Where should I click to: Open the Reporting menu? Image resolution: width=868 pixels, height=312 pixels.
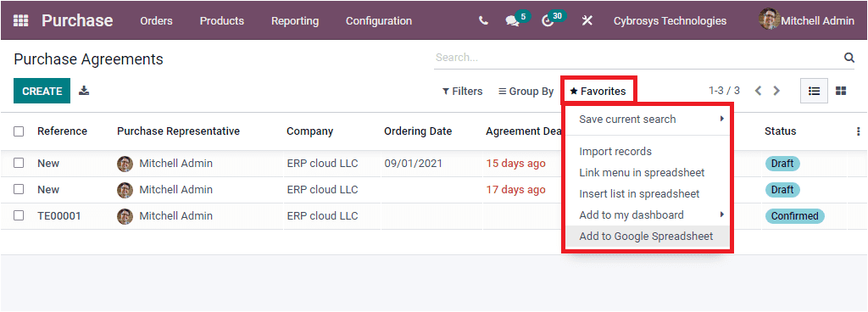295,21
